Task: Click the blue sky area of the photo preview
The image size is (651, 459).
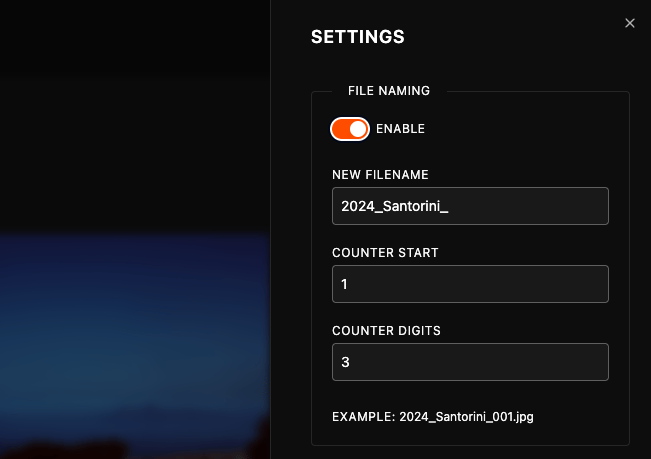Action: 135,315
